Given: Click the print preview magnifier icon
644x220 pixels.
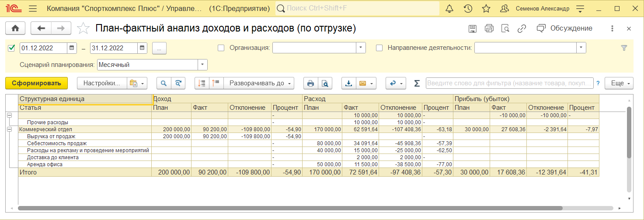Looking at the screenshot, I should (325, 83).
